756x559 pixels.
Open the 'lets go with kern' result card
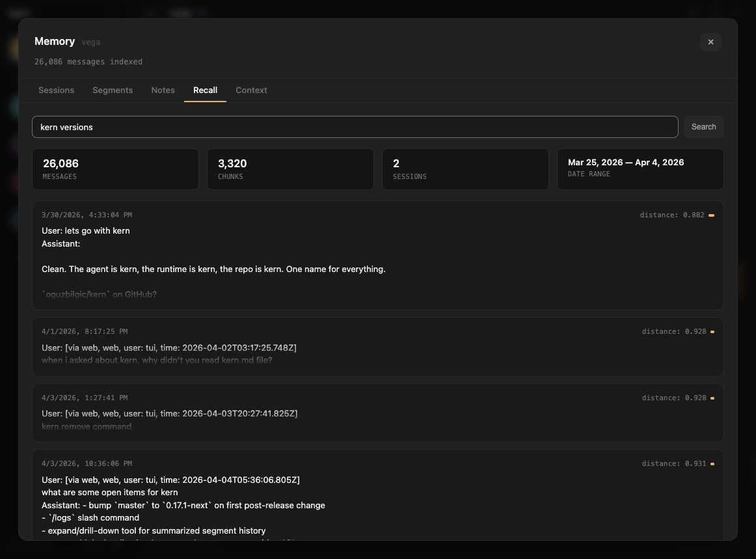tap(377, 255)
